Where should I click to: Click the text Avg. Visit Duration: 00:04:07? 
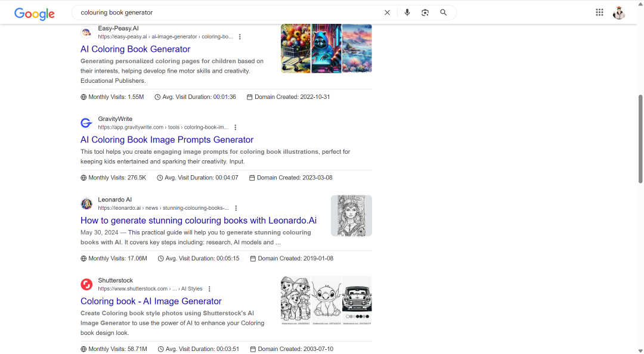(202, 178)
